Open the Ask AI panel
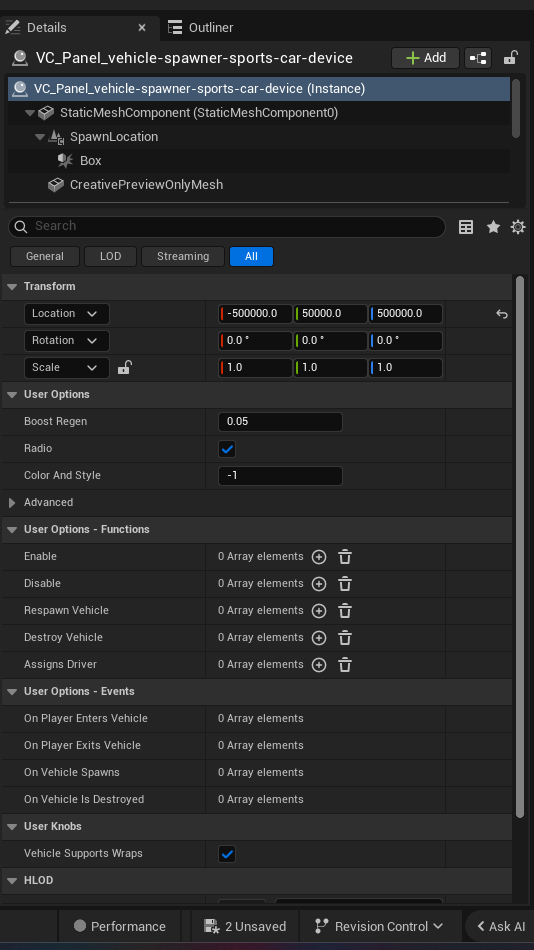 tap(501, 926)
